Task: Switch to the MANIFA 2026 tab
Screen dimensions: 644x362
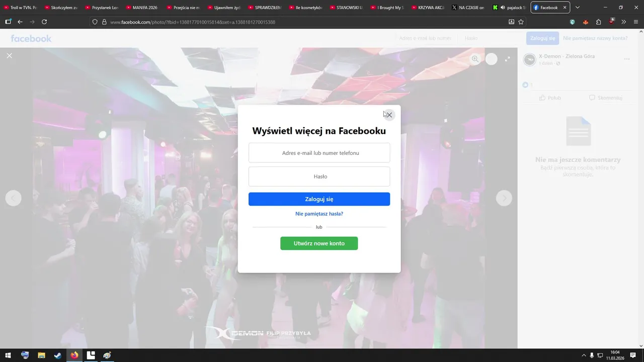Action: pyautogui.click(x=142, y=8)
